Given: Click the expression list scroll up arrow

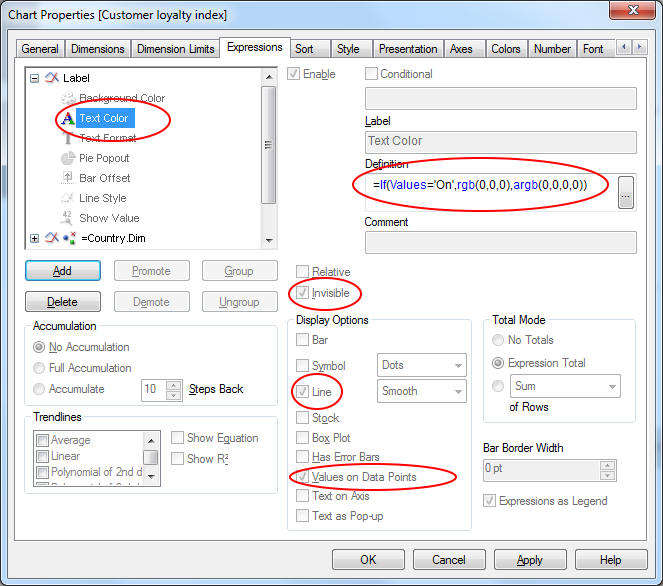Looking at the screenshot, I should click(x=269, y=77).
